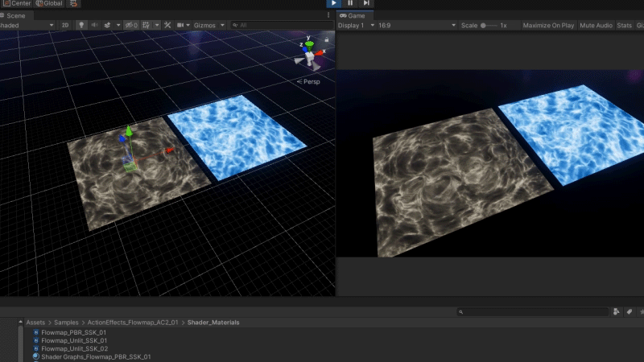The width and height of the screenshot is (644, 362).
Task: Click the Step frame button
Action: 366,3
